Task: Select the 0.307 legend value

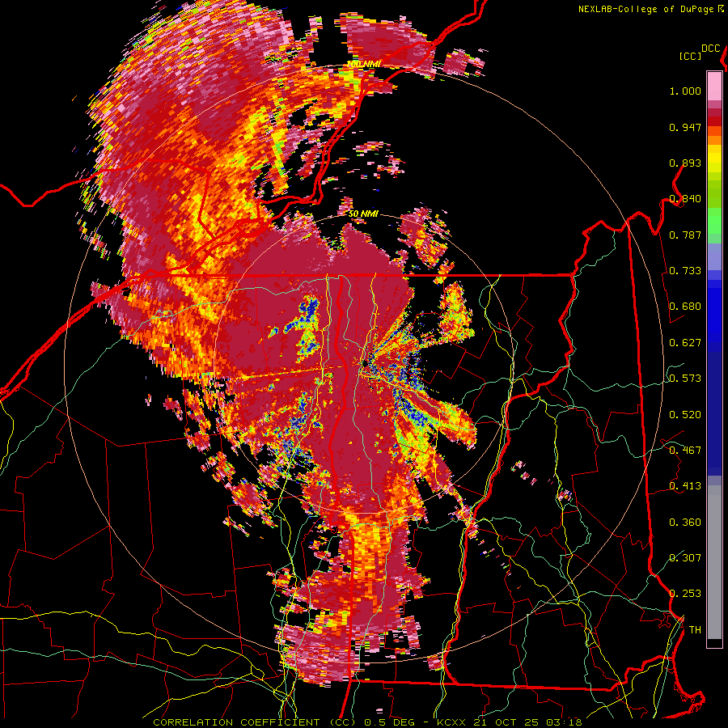Action: [685, 557]
